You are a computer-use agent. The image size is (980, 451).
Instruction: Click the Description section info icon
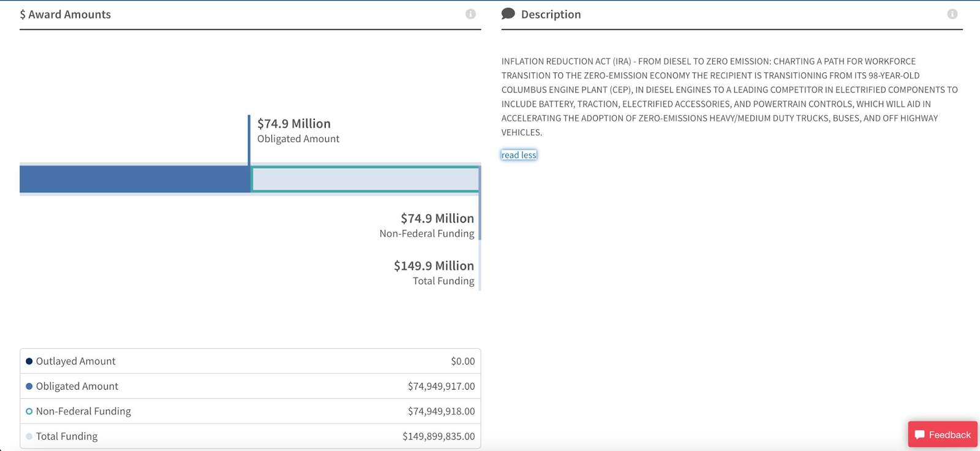click(x=952, y=14)
